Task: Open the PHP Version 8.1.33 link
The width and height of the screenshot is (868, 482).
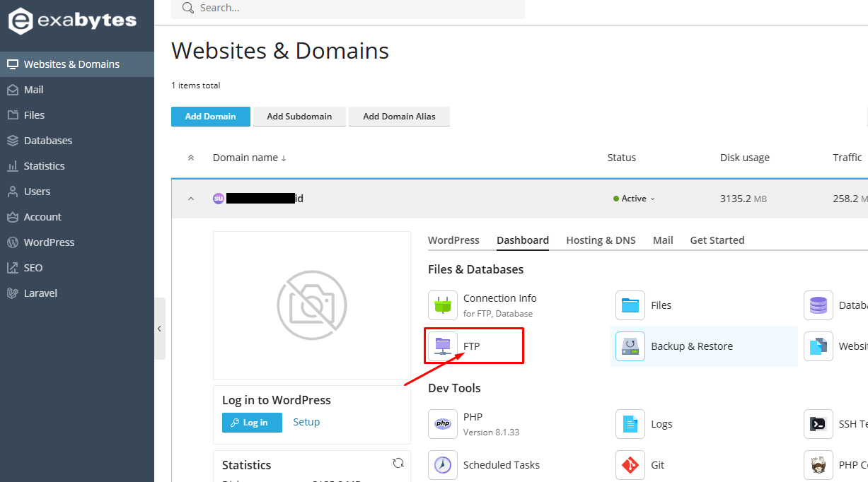Action: [491, 424]
